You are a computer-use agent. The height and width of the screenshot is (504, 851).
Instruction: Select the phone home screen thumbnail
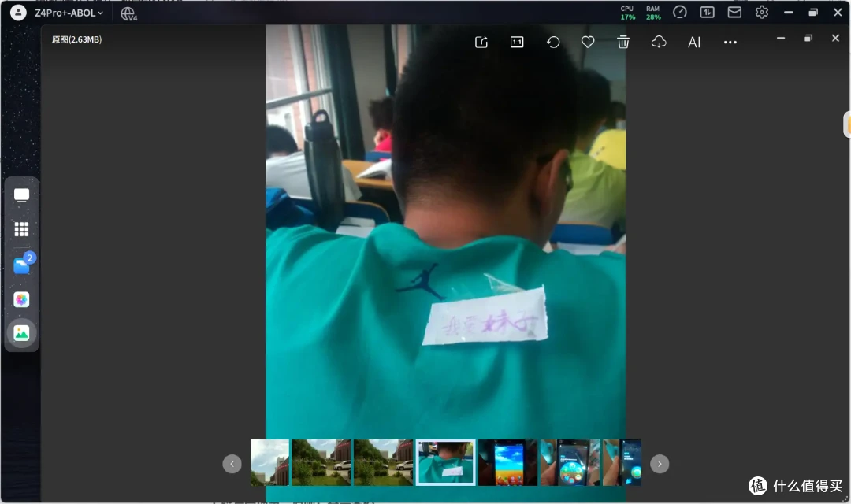pyautogui.click(x=507, y=462)
